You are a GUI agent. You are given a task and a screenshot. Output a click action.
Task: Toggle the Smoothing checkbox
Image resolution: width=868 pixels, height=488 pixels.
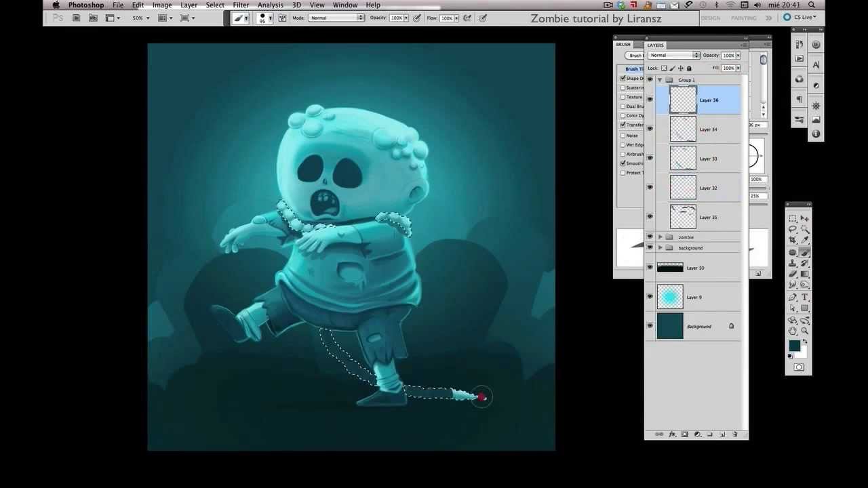[x=623, y=163]
